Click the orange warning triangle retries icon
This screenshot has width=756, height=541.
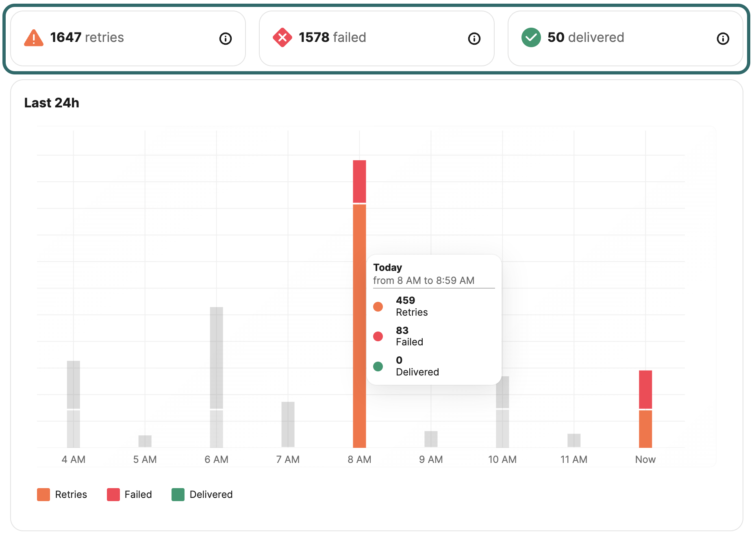pos(34,37)
